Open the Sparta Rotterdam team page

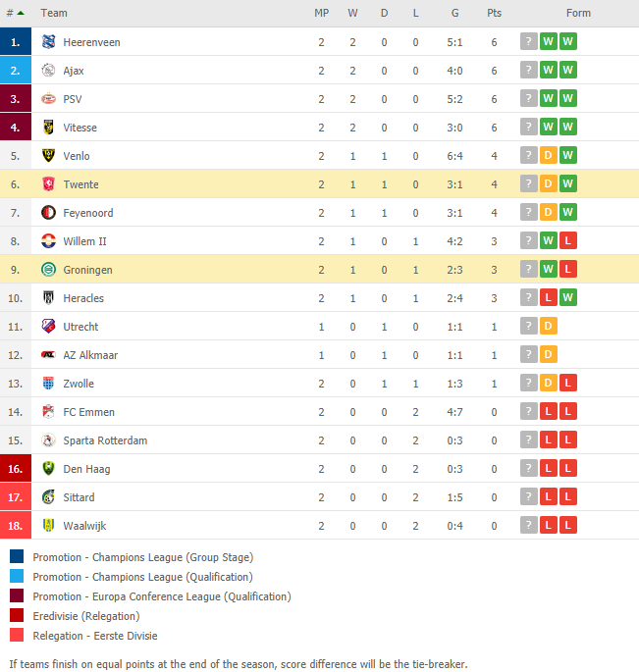[105, 440]
